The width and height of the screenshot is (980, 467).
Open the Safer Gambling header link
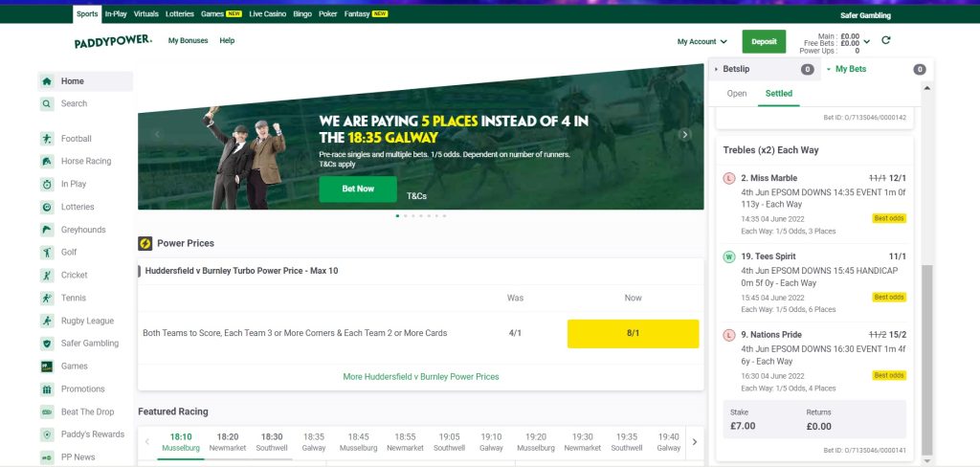pos(865,15)
